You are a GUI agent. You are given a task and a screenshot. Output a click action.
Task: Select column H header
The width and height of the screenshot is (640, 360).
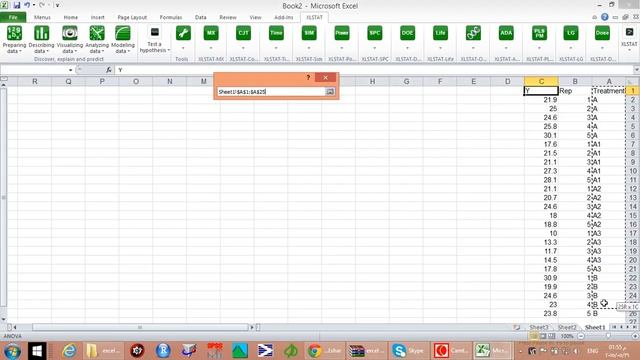pyautogui.click(x=372, y=81)
